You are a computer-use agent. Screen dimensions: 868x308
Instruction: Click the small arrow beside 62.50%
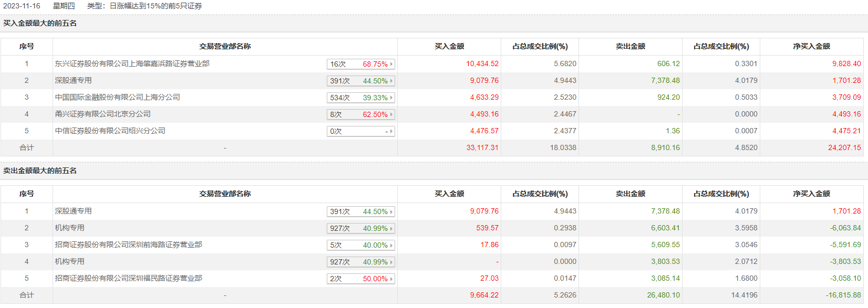click(x=391, y=114)
